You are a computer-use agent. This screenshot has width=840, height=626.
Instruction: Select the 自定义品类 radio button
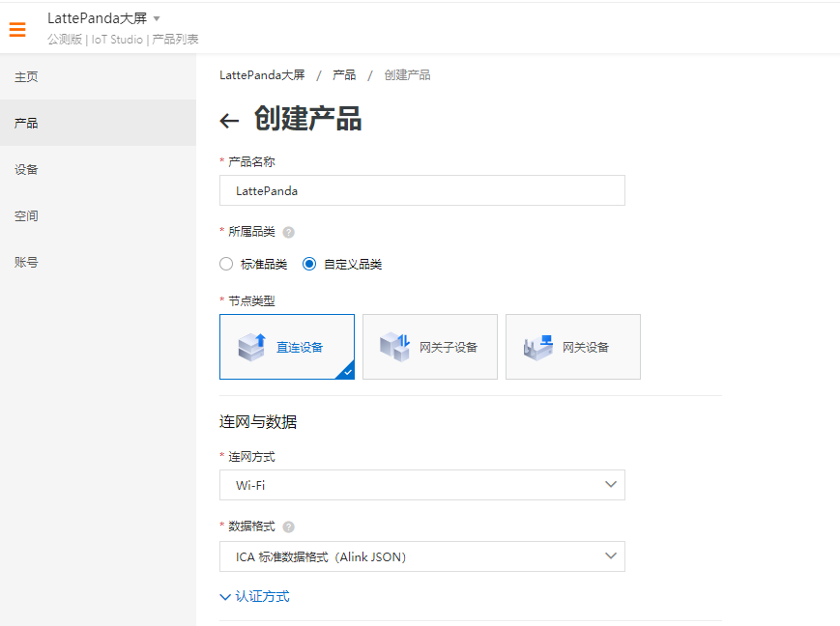[309, 264]
